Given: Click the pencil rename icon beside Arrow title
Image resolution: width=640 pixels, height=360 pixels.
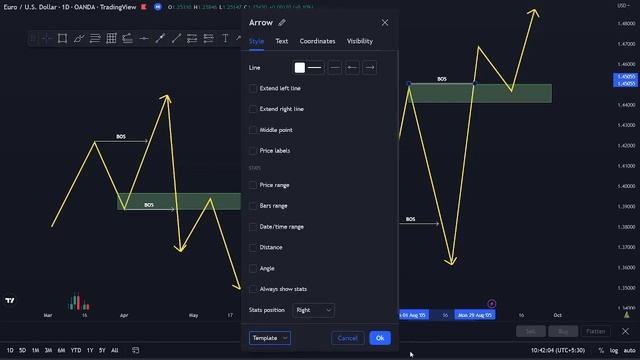Looking at the screenshot, I should coord(282,22).
